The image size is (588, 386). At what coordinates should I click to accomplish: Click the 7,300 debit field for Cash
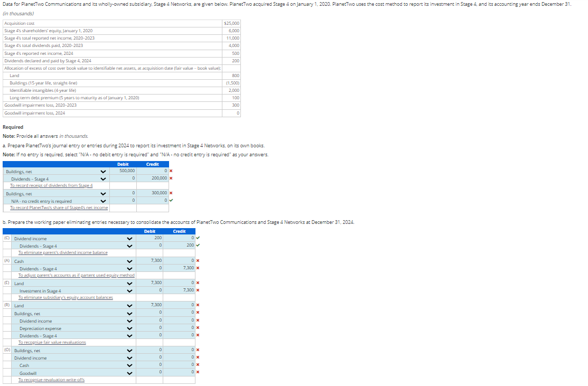pyautogui.click(x=150, y=260)
